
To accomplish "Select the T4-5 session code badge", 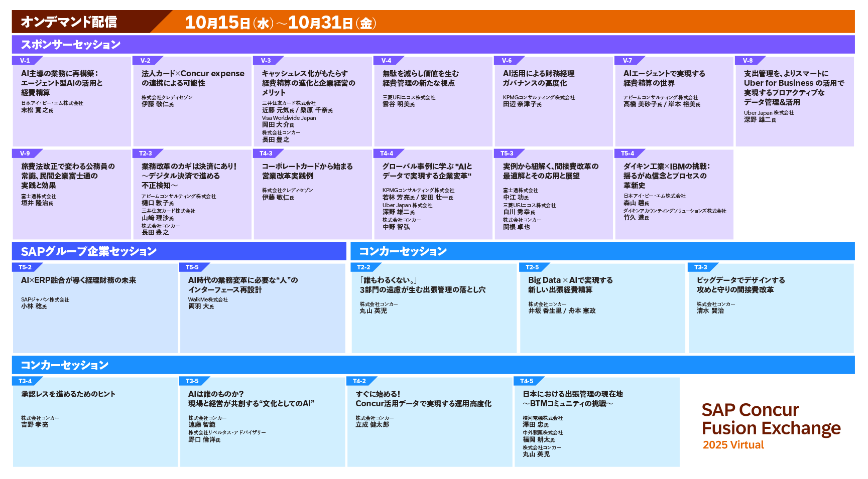I will coord(526,381).
